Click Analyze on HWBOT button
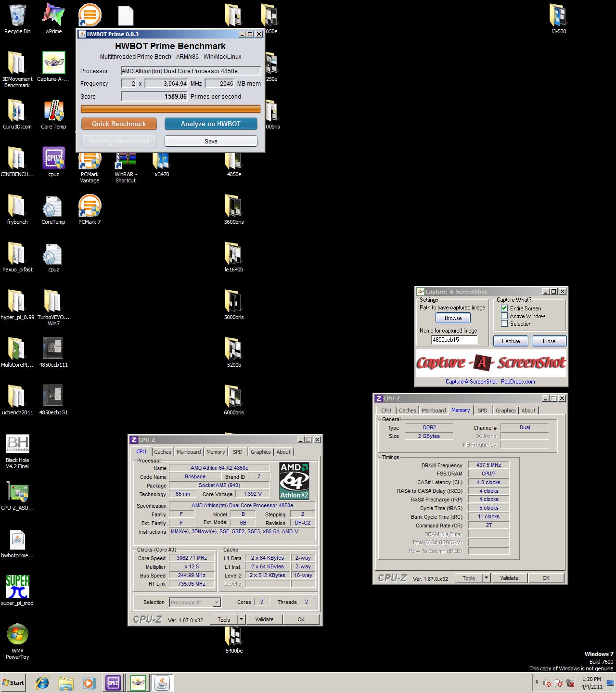 point(211,124)
